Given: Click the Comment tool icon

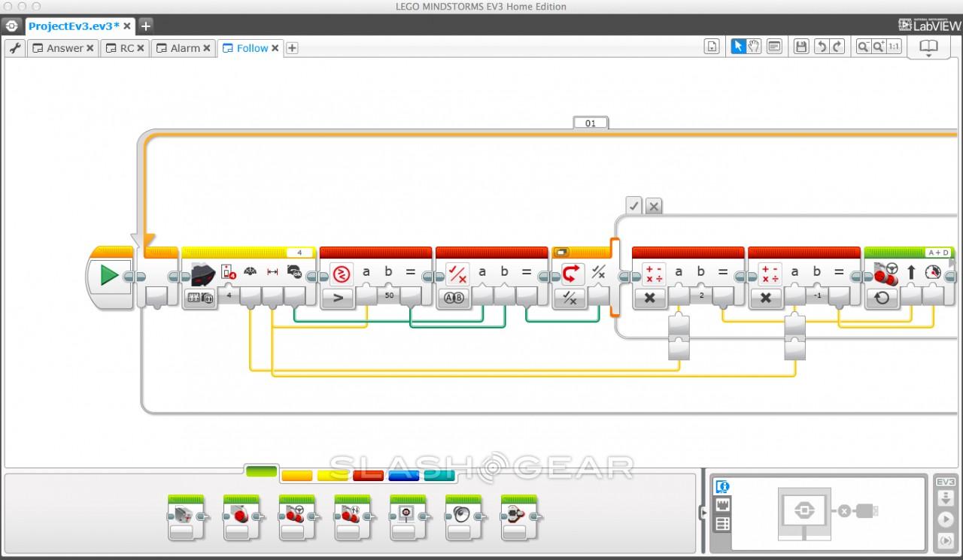Looking at the screenshot, I should click(x=774, y=47).
